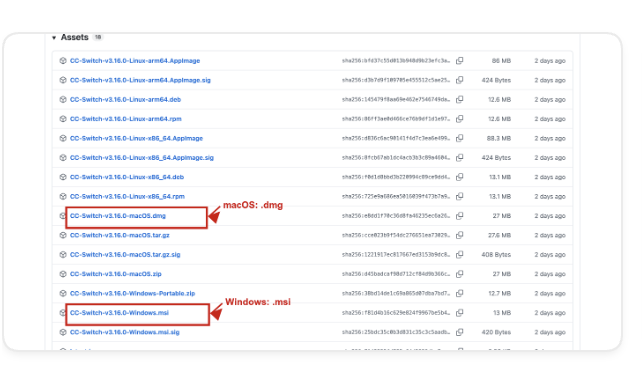Open the CC-Switch-v3.16.0-Windows.msi.sig link
Image resolution: width=642 pixels, height=390 pixels.
coord(124,332)
